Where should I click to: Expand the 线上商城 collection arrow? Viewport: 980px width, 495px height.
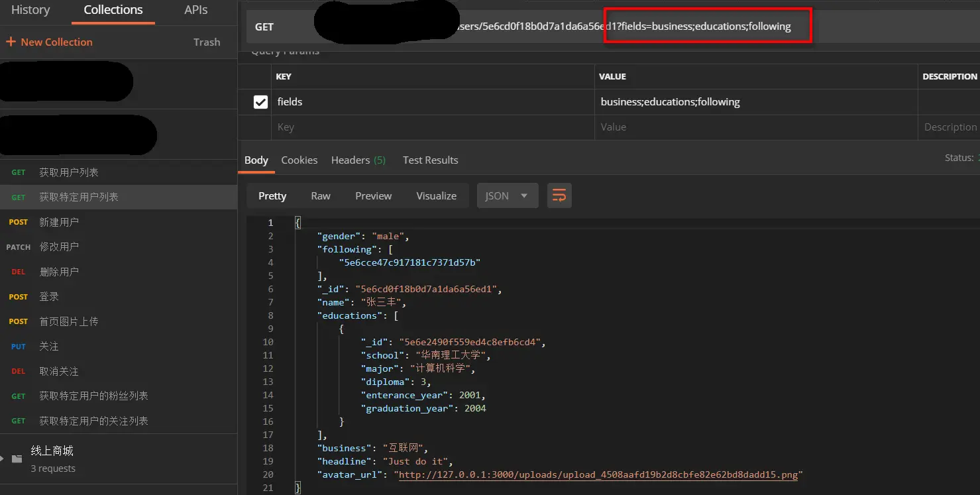[x=3, y=458]
